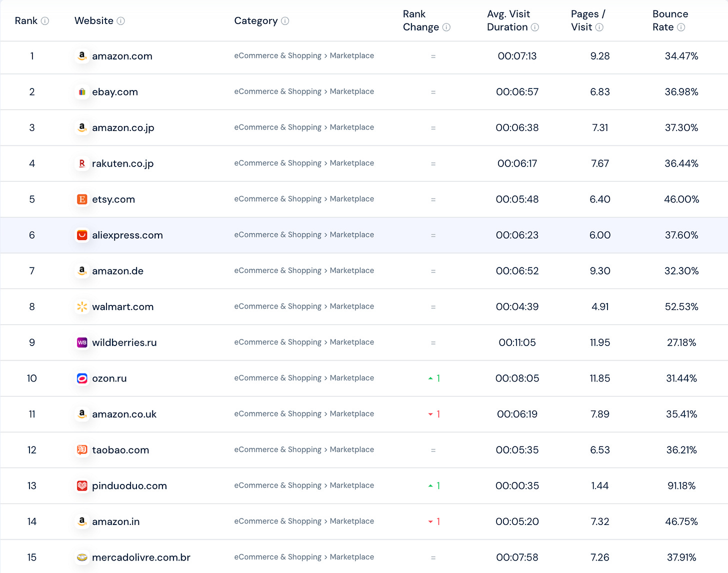Select the Category column header
The image size is (728, 573).
point(256,21)
